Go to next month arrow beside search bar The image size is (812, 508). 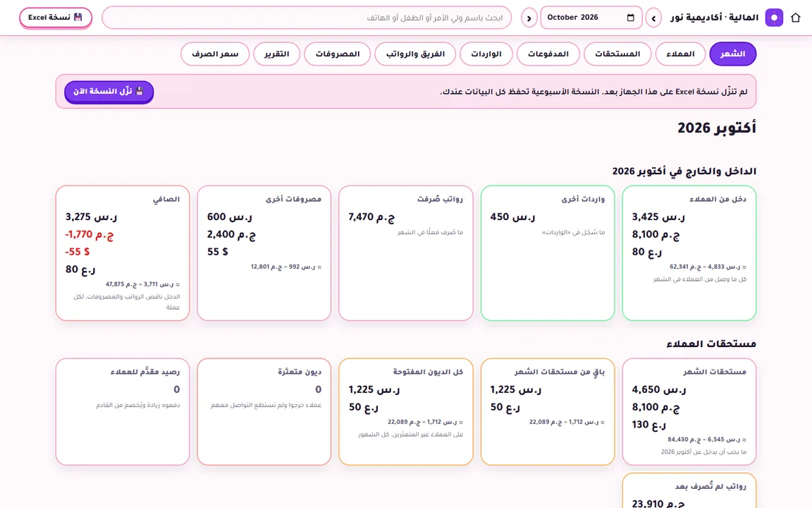click(529, 18)
